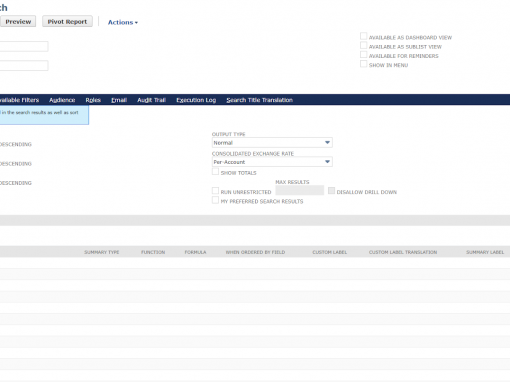
Task: Click the Summary Type column header
Action: point(102,252)
